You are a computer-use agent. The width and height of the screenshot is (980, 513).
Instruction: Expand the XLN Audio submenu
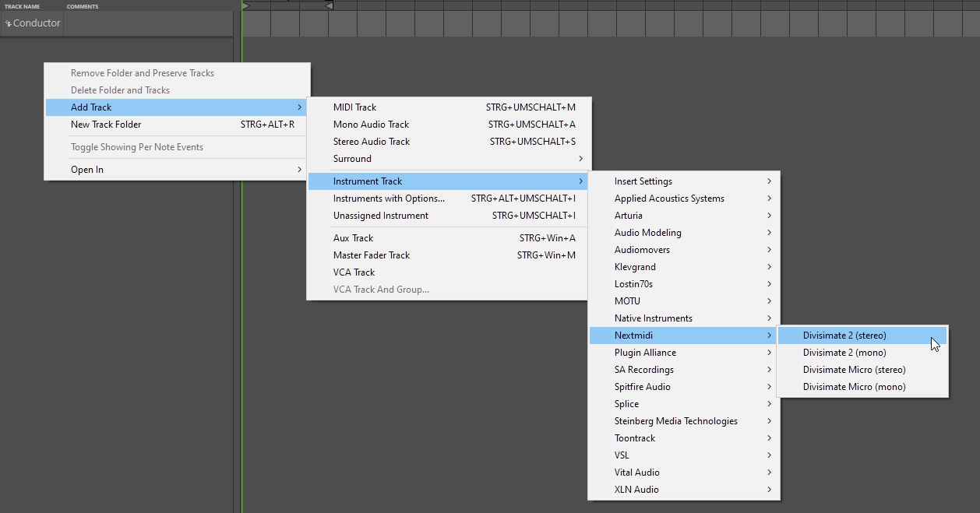[684, 490]
